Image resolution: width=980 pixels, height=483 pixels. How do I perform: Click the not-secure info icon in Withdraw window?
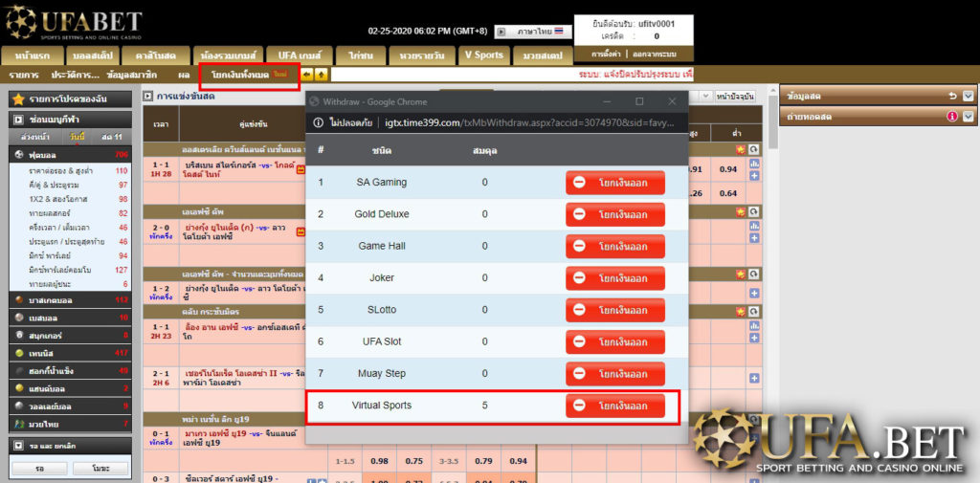[318, 123]
